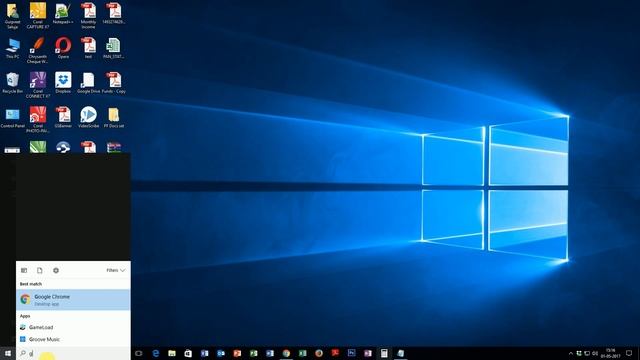Screen dimensions: 640x360
Task: Select This PC desktop icon
Action: [x=12, y=48]
